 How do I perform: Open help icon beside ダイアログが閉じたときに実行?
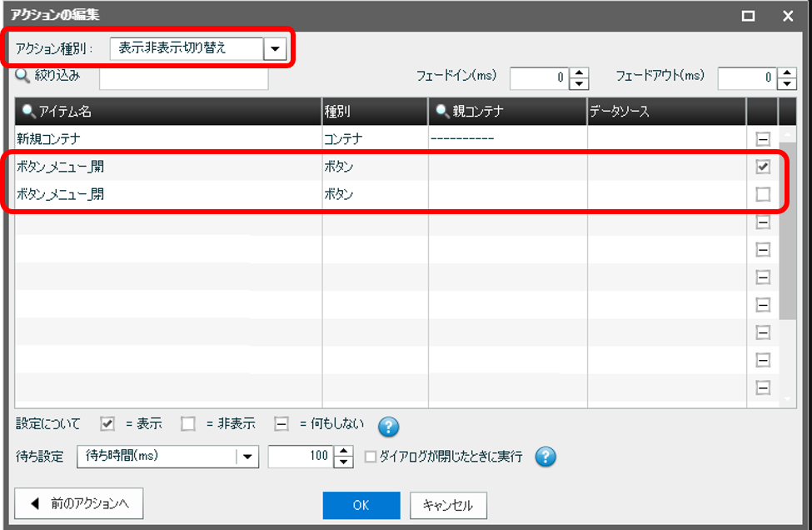pyautogui.click(x=545, y=457)
